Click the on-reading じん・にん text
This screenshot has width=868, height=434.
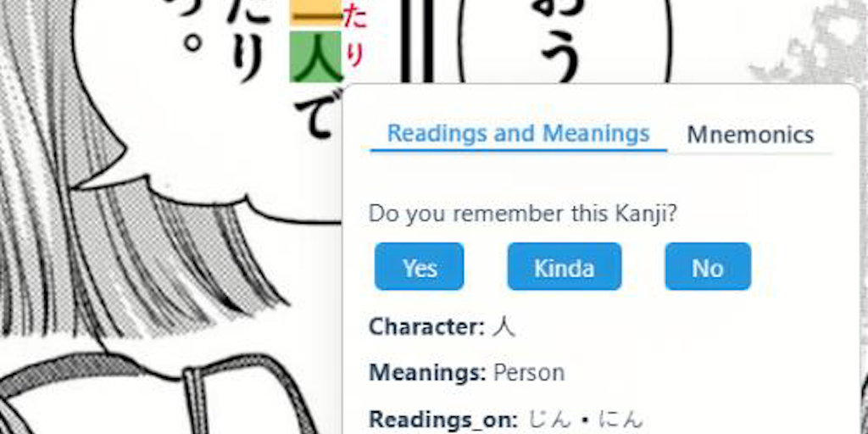point(586,420)
